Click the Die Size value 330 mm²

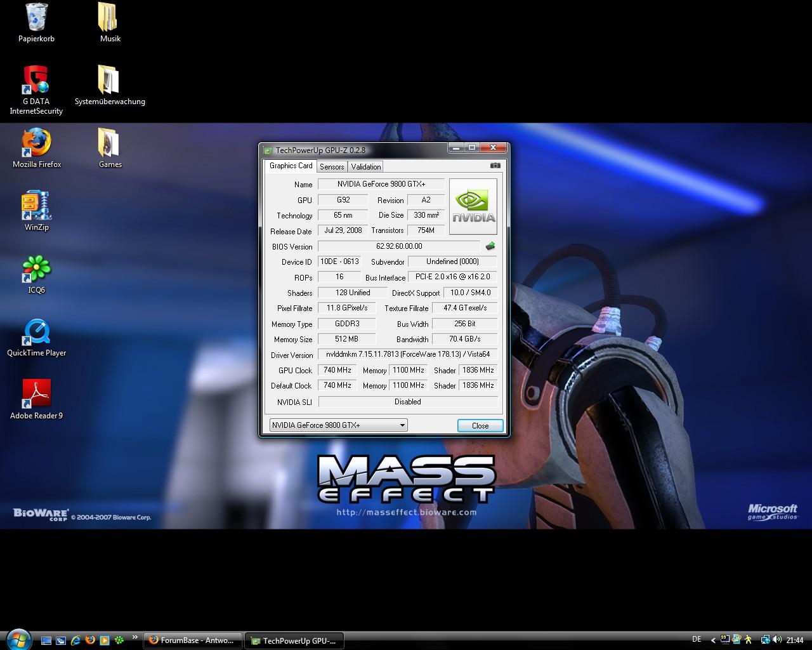tap(426, 215)
